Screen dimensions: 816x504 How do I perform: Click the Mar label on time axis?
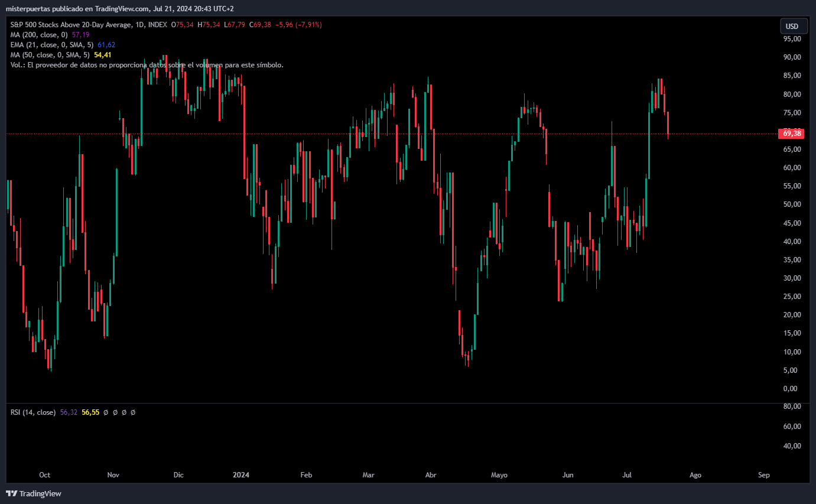pyautogui.click(x=369, y=475)
